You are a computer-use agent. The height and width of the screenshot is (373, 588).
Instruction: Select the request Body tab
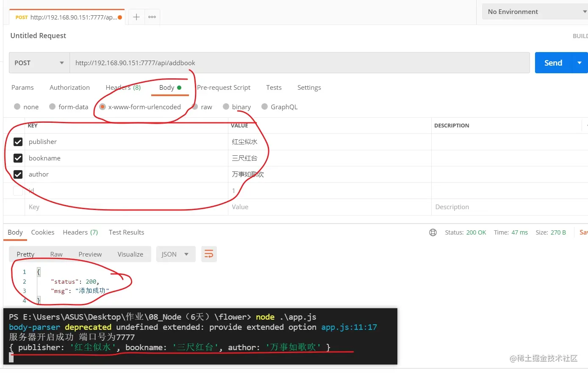click(x=170, y=87)
